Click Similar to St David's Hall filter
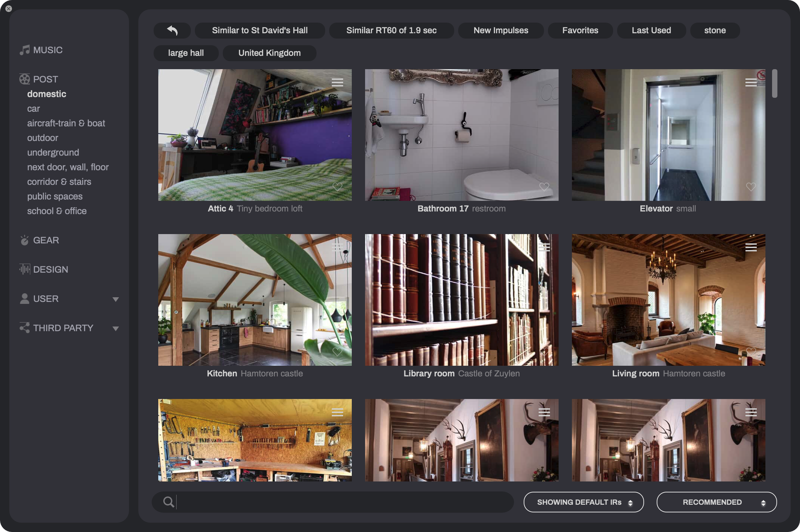The height and width of the screenshot is (532, 800). coord(260,31)
